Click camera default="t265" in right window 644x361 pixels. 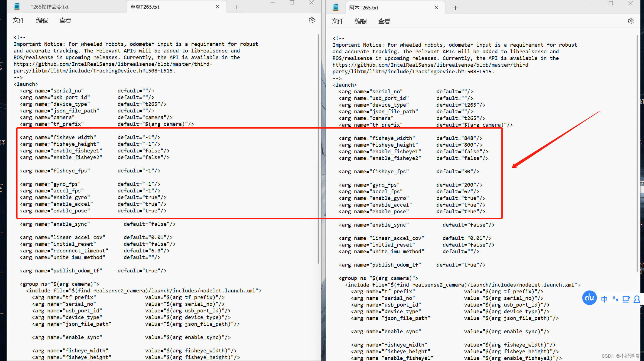[x=461, y=118]
